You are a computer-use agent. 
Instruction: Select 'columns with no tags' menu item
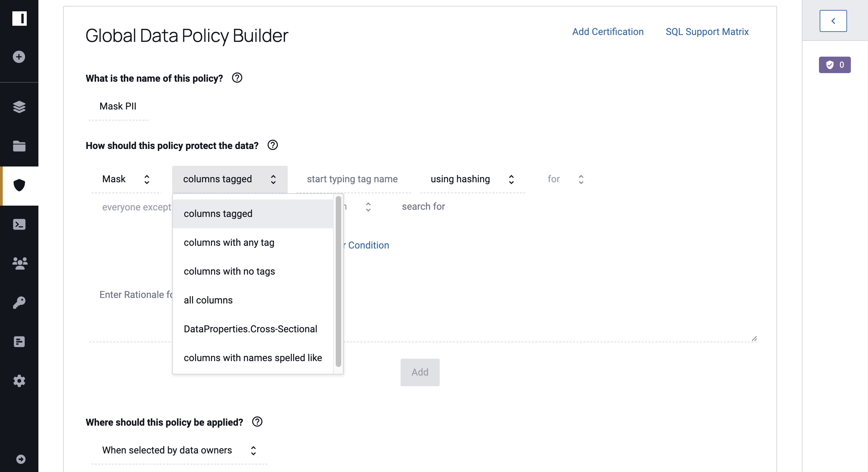tap(229, 271)
